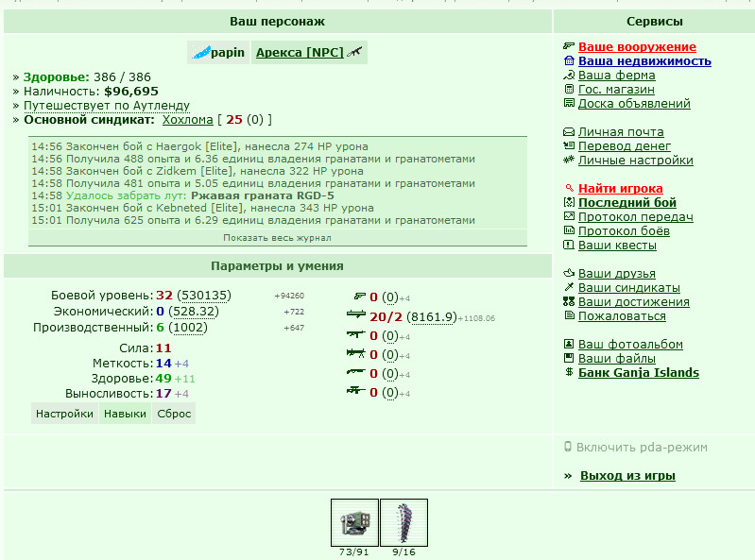Open the Личная почта link
This screenshot has height=560, width=755.
coord(621,132)
